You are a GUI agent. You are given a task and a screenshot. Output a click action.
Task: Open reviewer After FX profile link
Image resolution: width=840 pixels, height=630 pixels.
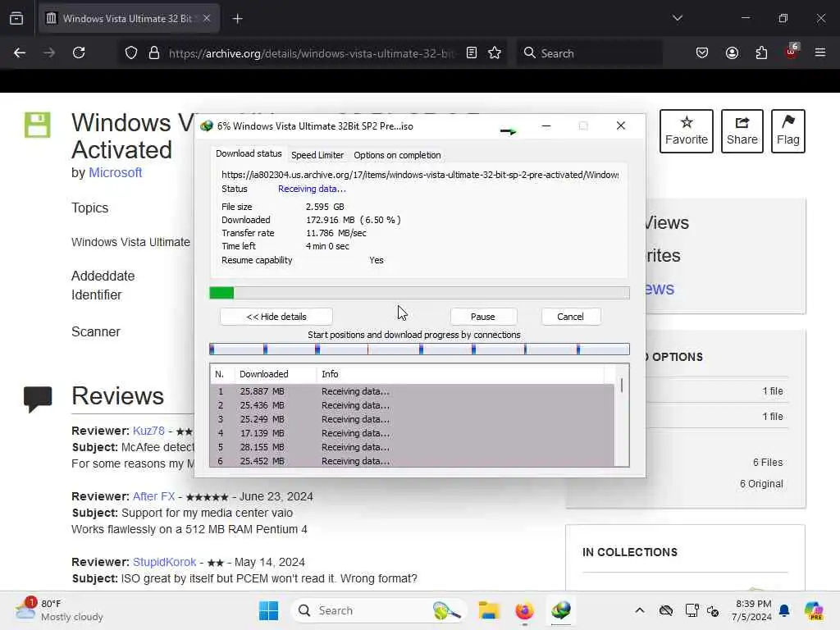click(x=153, y=496)
